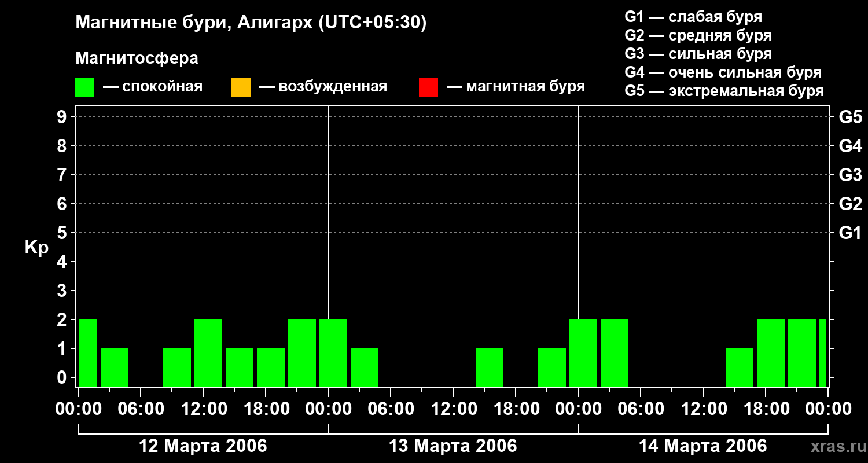
Task: Click the narrow Kp 2 bar at 00:00 starting 12 Марта
Action: pos(88,352)
